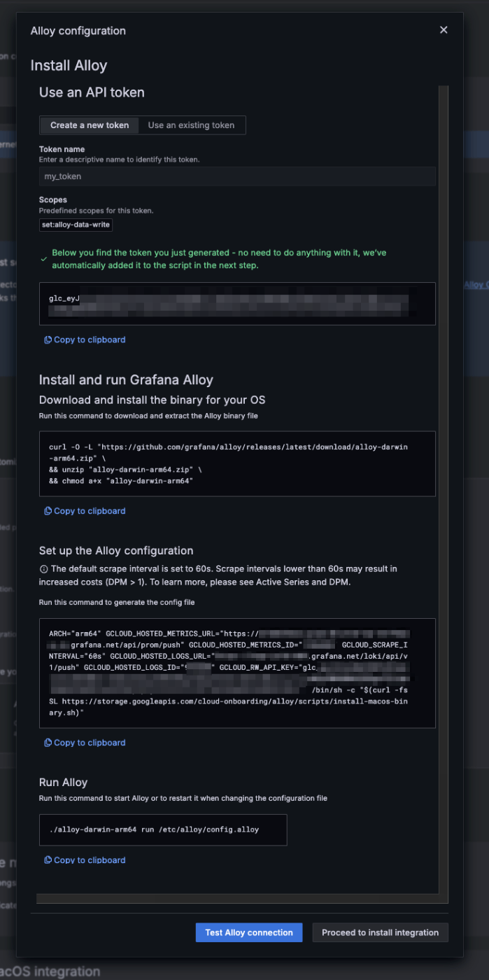
Task: Click 'Download and install the binary for your OS'
Action: (x=152, y=400)
